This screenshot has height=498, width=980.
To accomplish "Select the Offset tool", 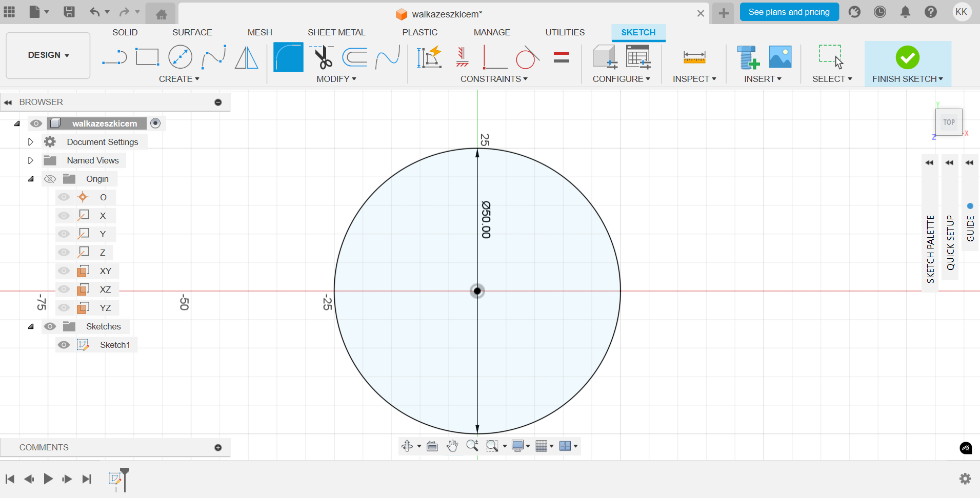I will pos(355,57).
